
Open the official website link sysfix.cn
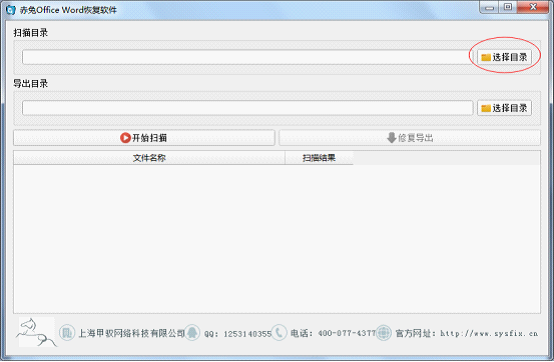point(489,333)
